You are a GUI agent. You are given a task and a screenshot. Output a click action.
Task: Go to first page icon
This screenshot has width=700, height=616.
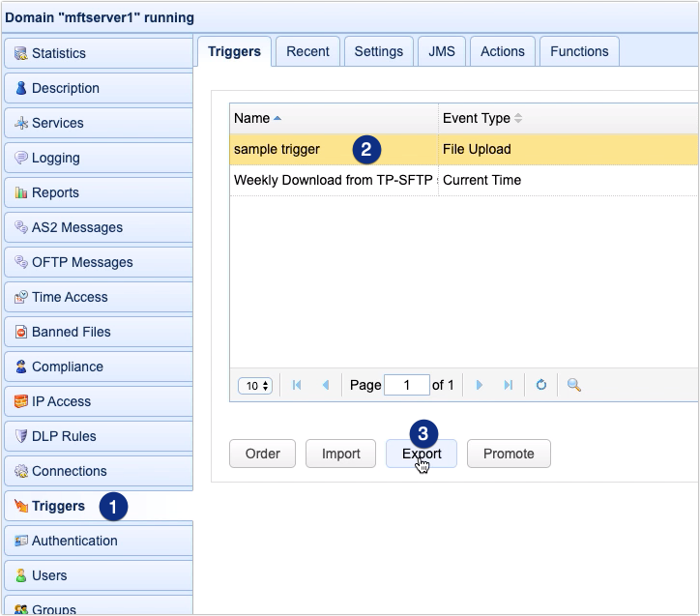(x=297, y=385)
